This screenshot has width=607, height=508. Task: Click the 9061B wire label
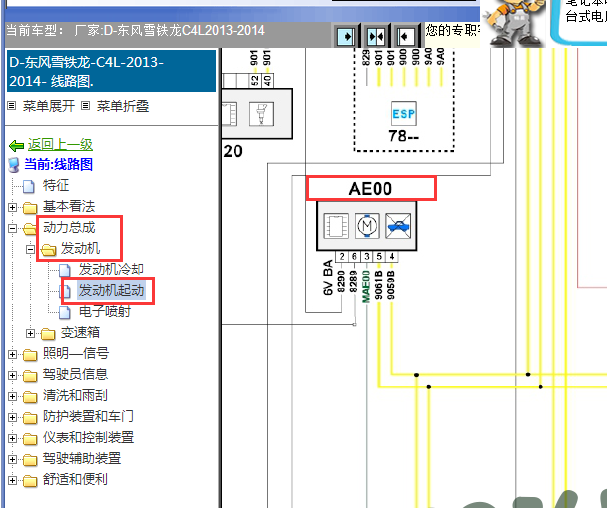tap(379, 285)
